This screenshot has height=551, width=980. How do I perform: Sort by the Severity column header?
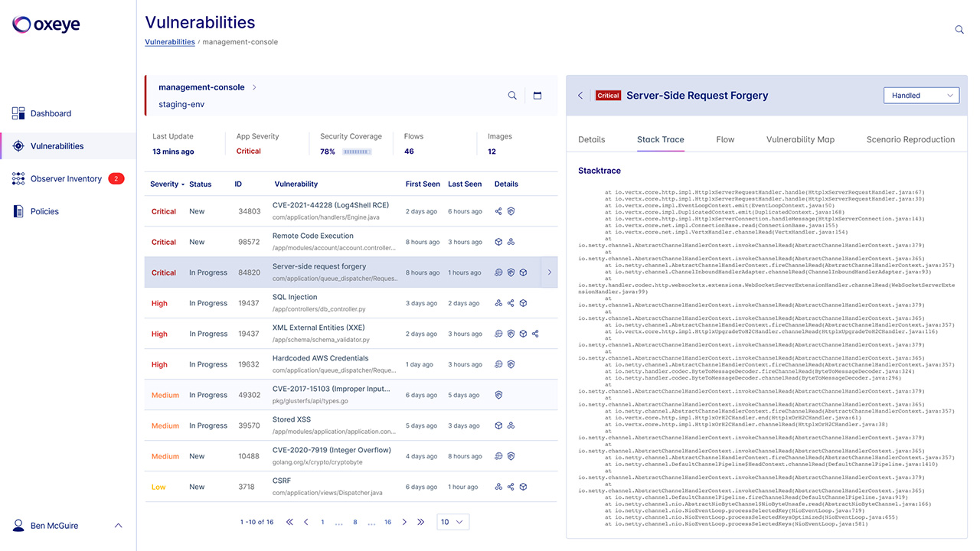click(167, 184)
